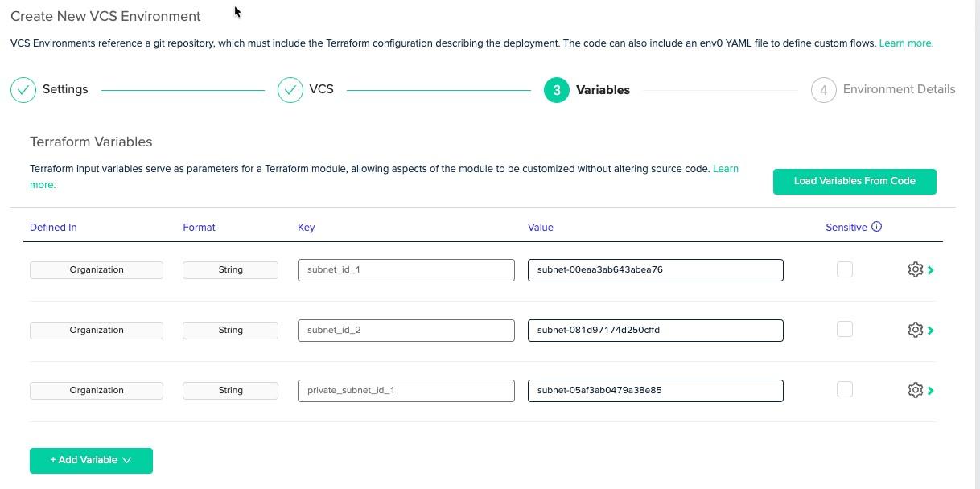The image size is (980, 489).
Task: Open settings gear for private_subnet_id_1 row
Action: coord(915,391)
